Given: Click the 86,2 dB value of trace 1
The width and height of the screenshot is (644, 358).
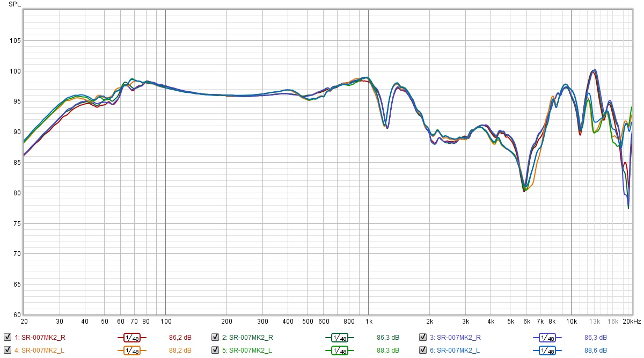Looking at the screenshot, I should tap(180, 338).
